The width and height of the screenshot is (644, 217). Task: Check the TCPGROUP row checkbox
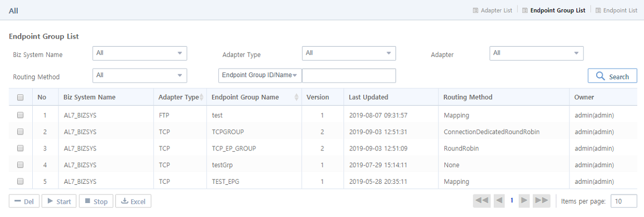20,132
